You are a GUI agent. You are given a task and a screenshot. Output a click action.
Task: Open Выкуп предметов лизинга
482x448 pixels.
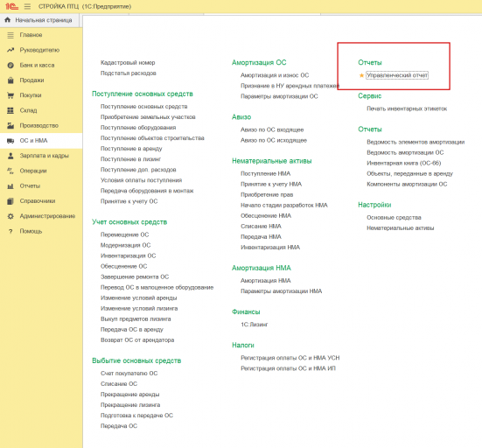pos(136,319)
